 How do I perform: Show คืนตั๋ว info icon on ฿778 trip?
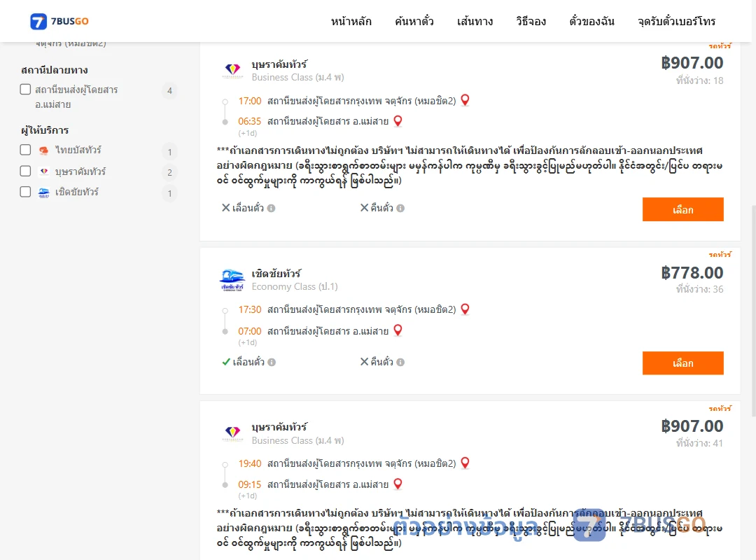point(400,362)
